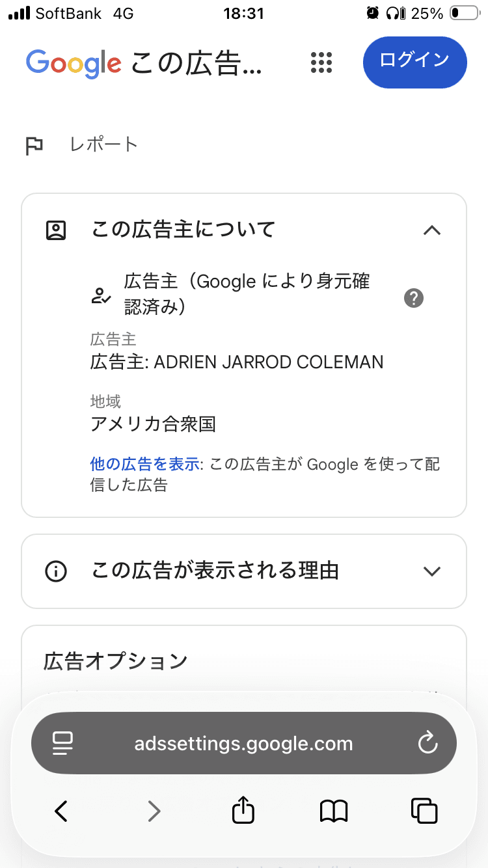Tap the レポート label
Viewport: 488px width, 868px height.
104,144
